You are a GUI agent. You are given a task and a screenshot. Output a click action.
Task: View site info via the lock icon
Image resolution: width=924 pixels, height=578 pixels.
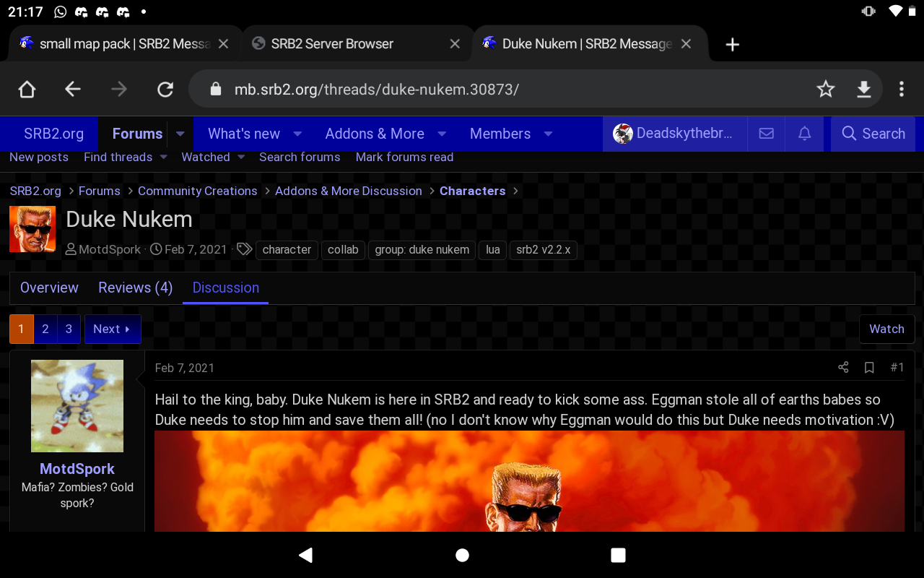[x=214, y=89]
